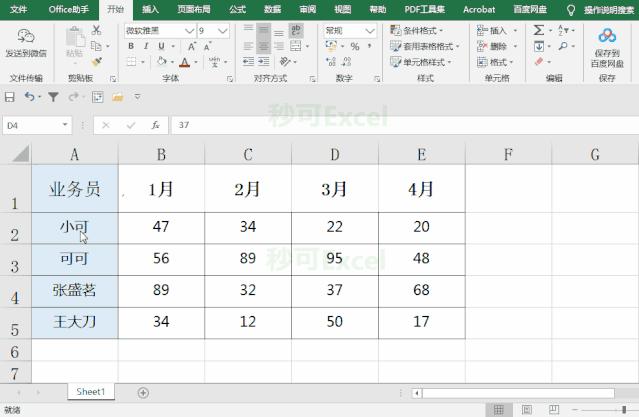639x417 pixels.
Task: Select the cell containing 张盛茗
Action: click(75, 291)
